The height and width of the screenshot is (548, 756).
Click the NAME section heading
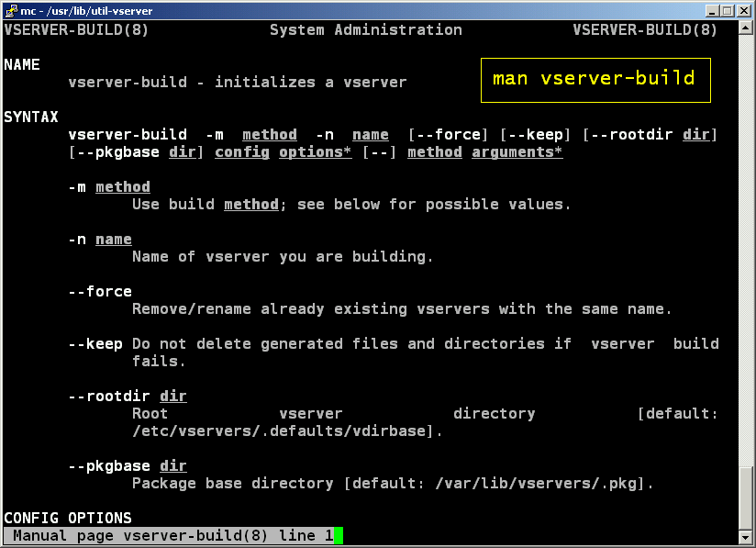(22, 64)
